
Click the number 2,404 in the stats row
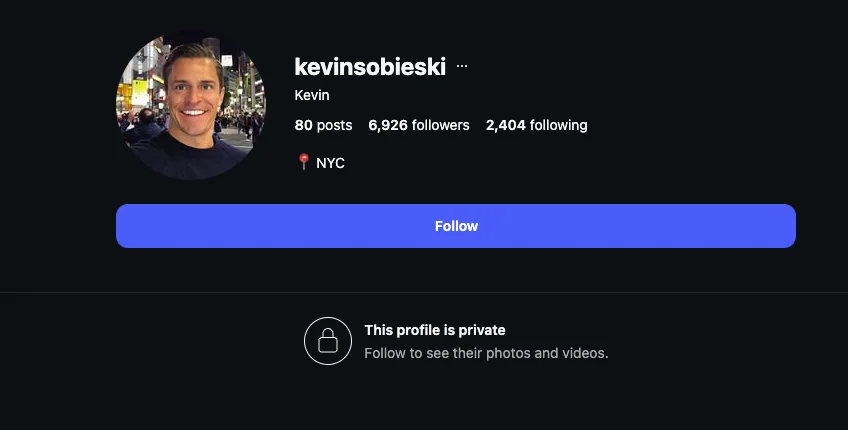pyautogui.click(x=506, y=125)
